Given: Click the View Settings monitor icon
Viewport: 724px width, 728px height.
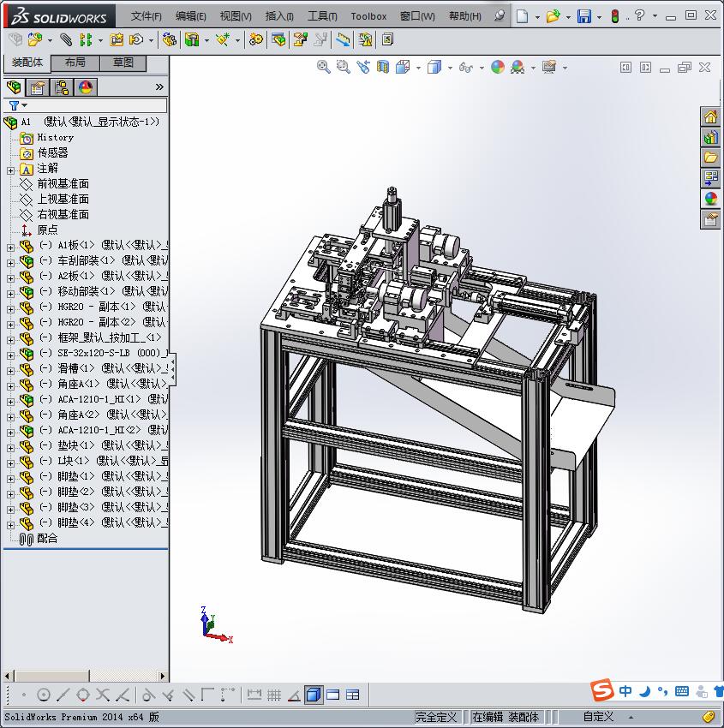Looking at the screenshot, I should click(549, 68).
